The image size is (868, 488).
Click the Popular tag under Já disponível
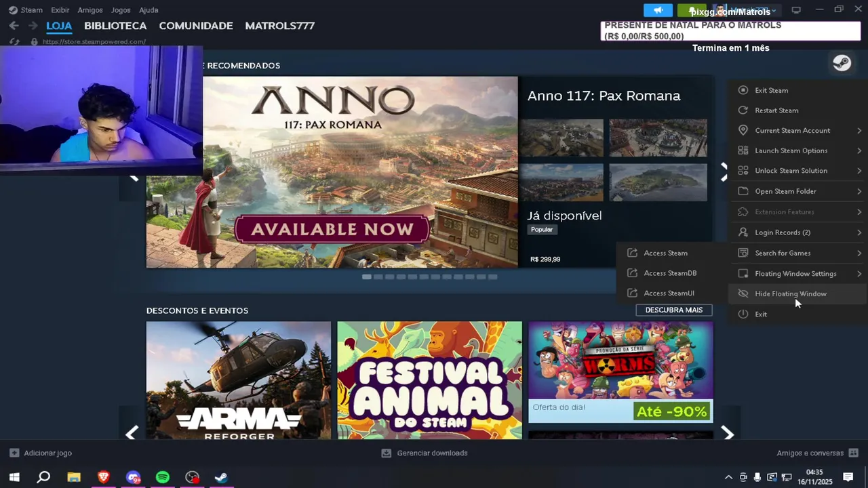click(x=542, y=230)
